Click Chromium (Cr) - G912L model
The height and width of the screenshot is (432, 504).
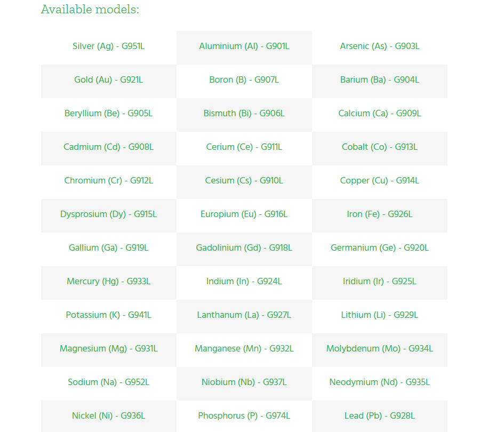(108, 181)
